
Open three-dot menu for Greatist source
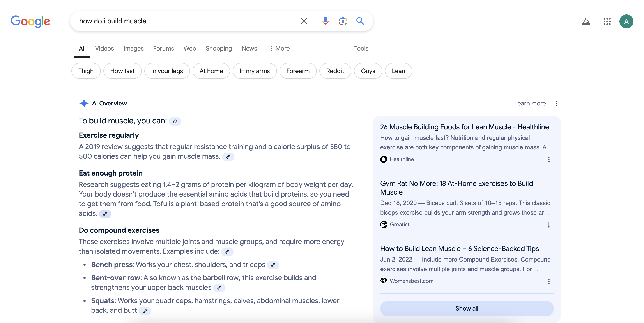tap(549, 225)
